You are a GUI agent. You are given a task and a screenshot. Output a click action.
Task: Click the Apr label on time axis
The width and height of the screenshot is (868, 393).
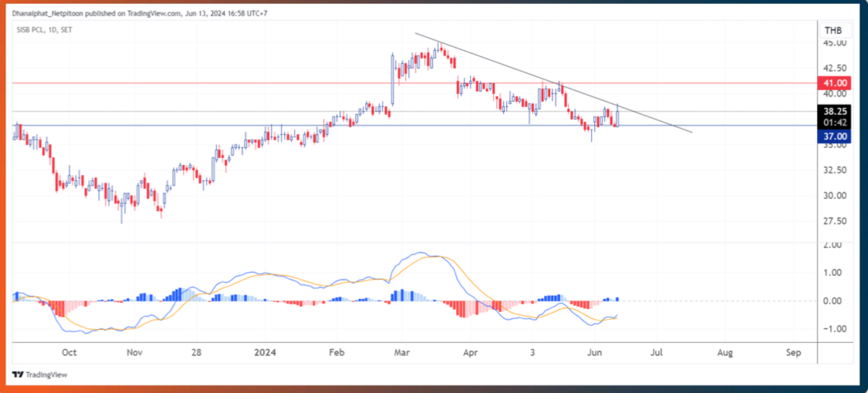point(470,353)
